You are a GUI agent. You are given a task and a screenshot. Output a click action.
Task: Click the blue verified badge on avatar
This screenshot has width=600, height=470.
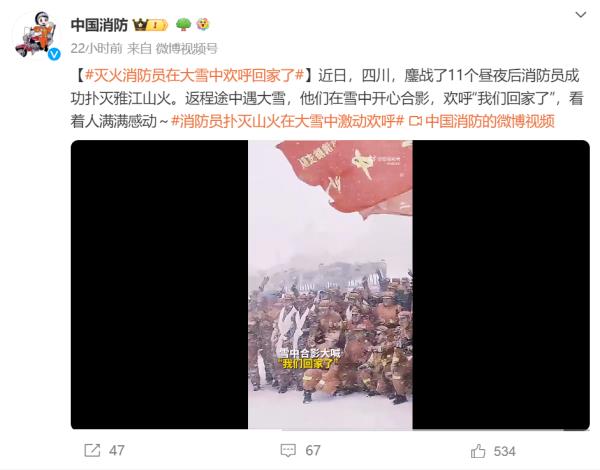[54, 54]
